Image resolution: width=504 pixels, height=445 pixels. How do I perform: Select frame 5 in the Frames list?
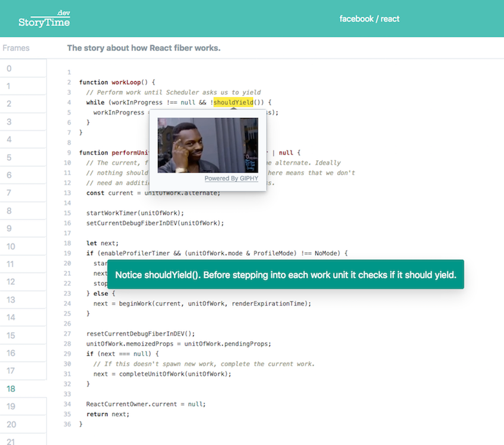click(23, 157)
